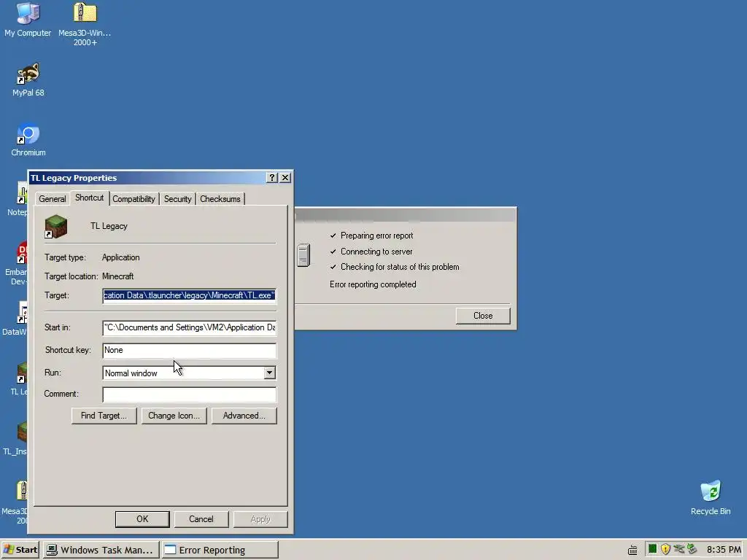Select the Embar Dev desktop shortcut
Viewport: 747px width, 560px height.
click(16, 262)
